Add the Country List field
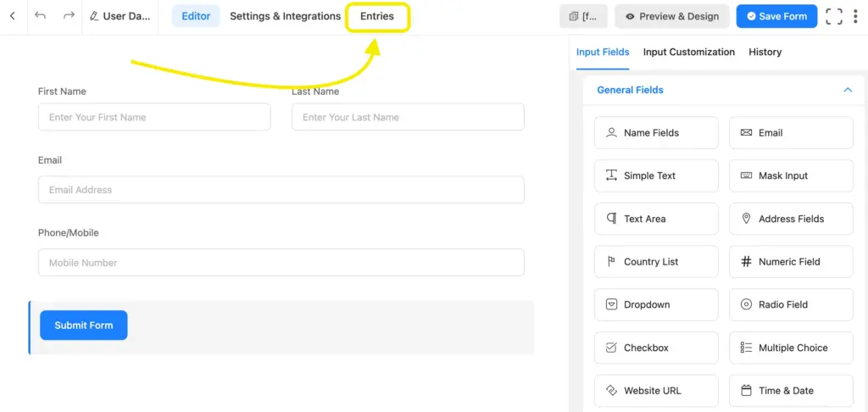 click(x=656, y=261)
